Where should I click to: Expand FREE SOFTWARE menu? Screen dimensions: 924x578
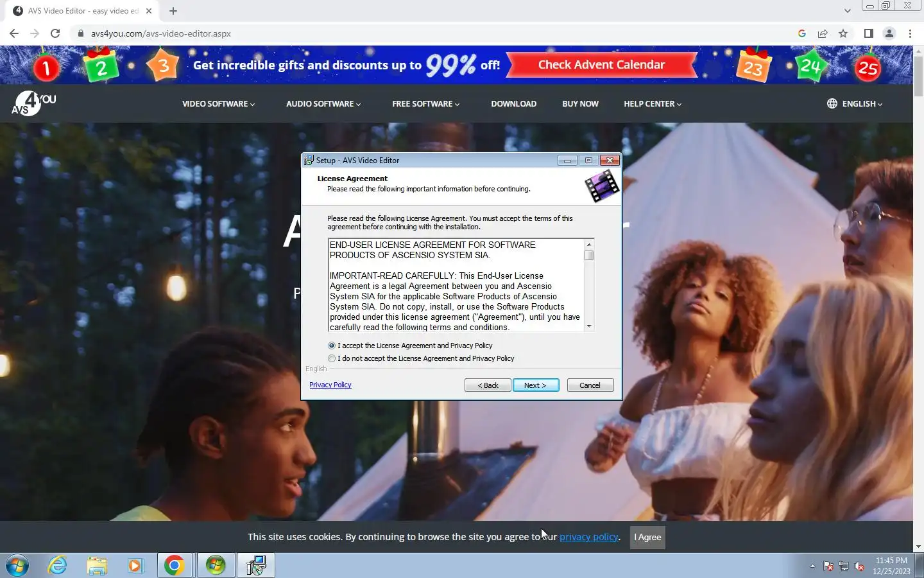click(426, 103)
